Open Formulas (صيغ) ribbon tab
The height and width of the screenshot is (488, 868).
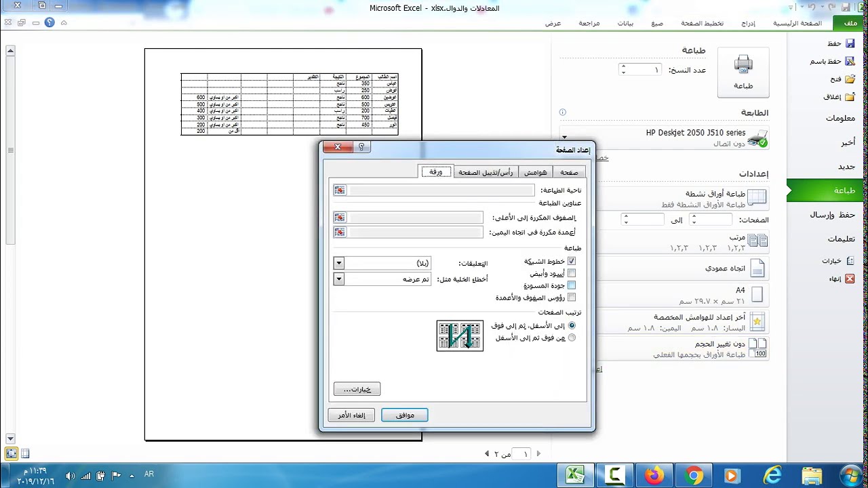[x=657, y=23]
